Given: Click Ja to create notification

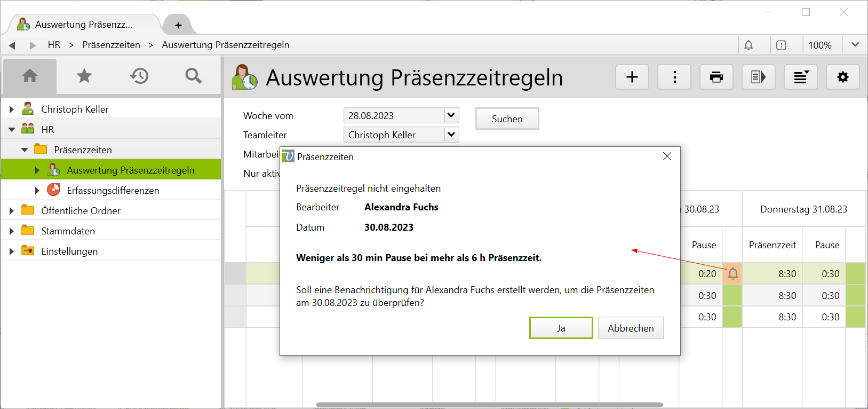Looking at the screenshot, I should pos(561,328).
